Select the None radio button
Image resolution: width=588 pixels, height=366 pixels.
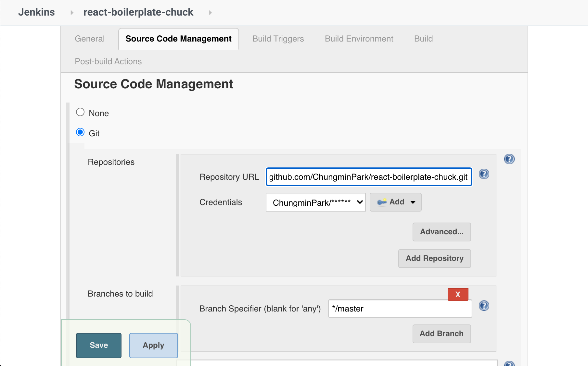(80, 112)
